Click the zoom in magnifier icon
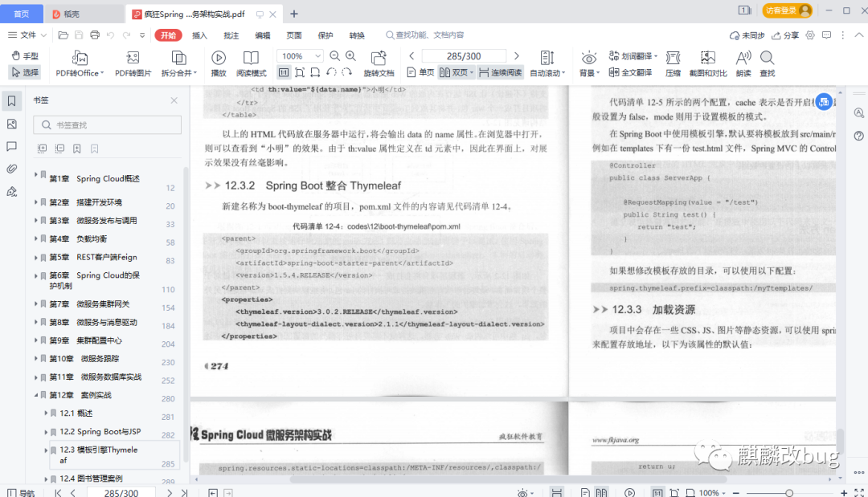This screenshot has height=497, width=868. (351, 56)
